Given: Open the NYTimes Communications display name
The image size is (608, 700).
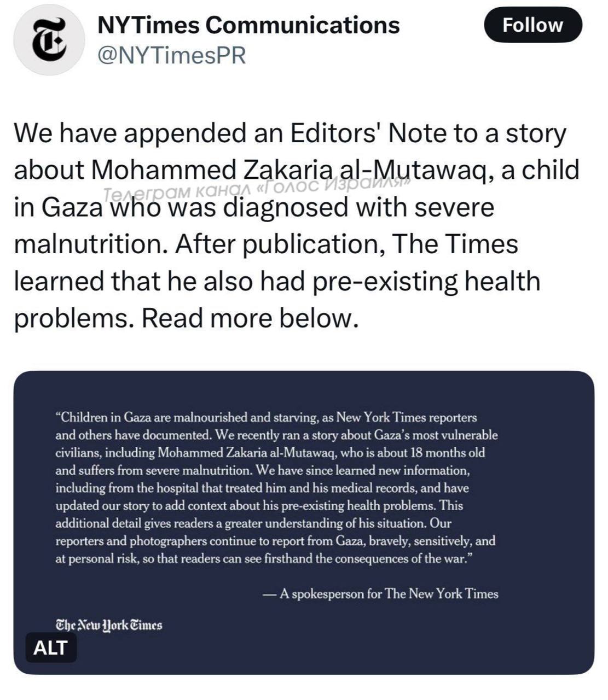Looking at the screenshot, I should pos(248,25).
